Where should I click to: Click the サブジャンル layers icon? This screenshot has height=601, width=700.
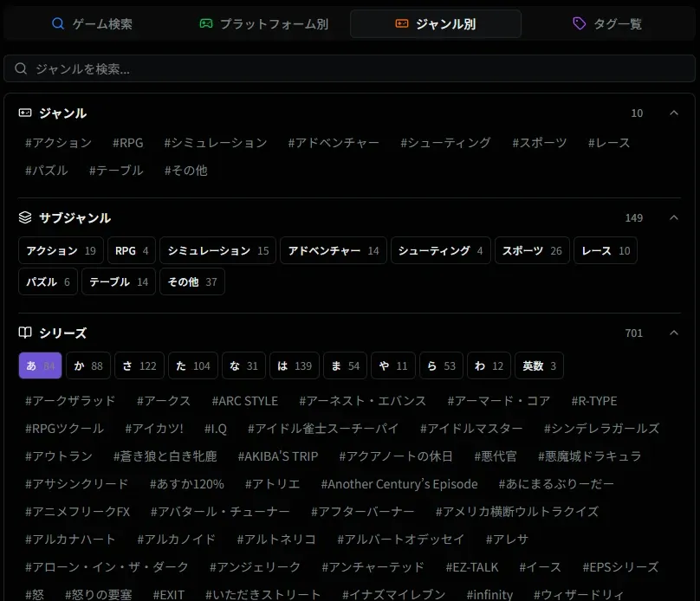click(x=25, y=217)
